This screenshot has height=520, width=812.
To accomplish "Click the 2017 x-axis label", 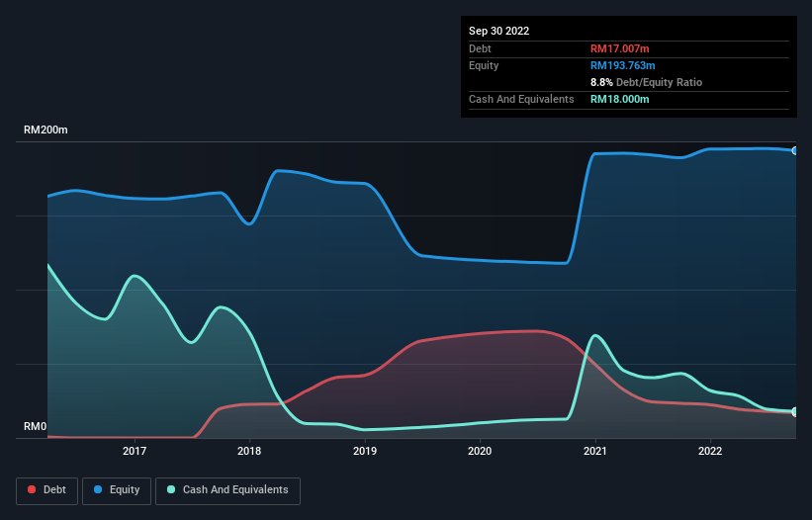I will (x=135, y=451).
